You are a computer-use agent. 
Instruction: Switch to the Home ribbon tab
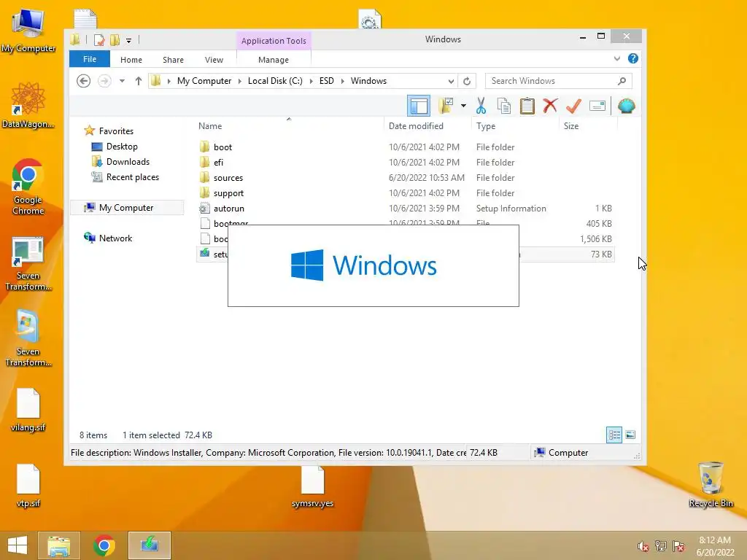(x=131, y=60)
